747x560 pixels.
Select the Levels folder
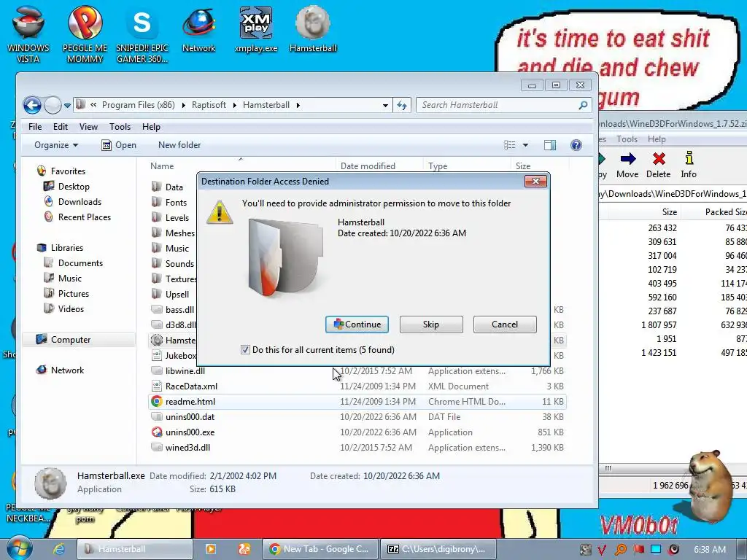pos(170,217)
